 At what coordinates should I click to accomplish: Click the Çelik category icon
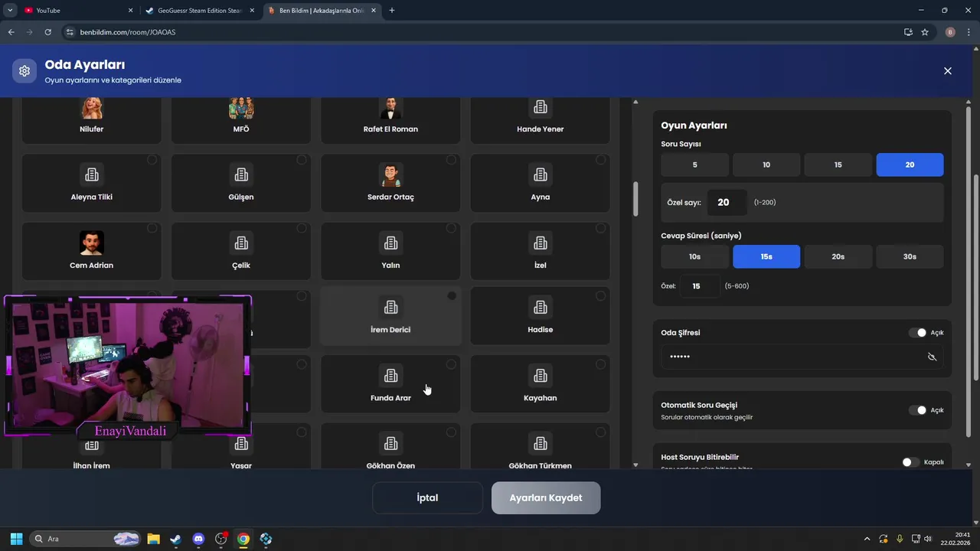(241, 243)
